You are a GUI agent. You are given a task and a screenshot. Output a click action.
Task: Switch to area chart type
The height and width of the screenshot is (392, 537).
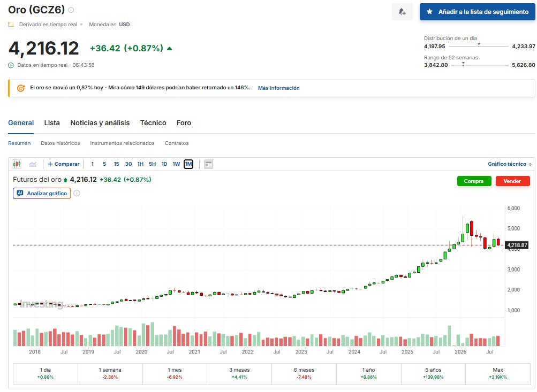coord(33,164)
